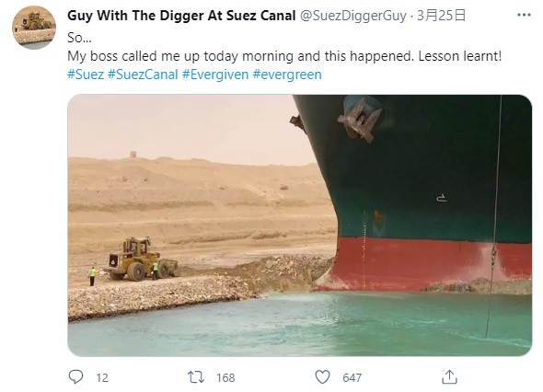The width and height of the screenshot is (543, 392).
Task: Open Guy With The Digger display name
Action: click(x=181, y=16)
